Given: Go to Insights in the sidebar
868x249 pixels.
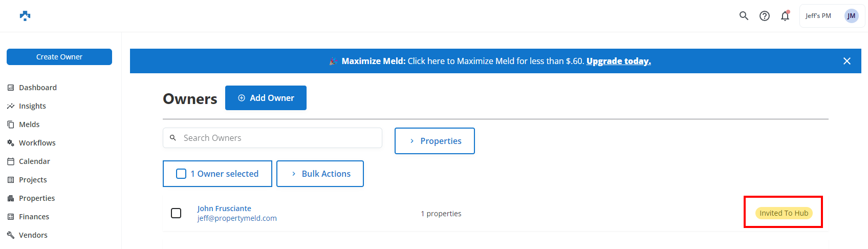Looking at the screenshot, I should pos(32,106).
